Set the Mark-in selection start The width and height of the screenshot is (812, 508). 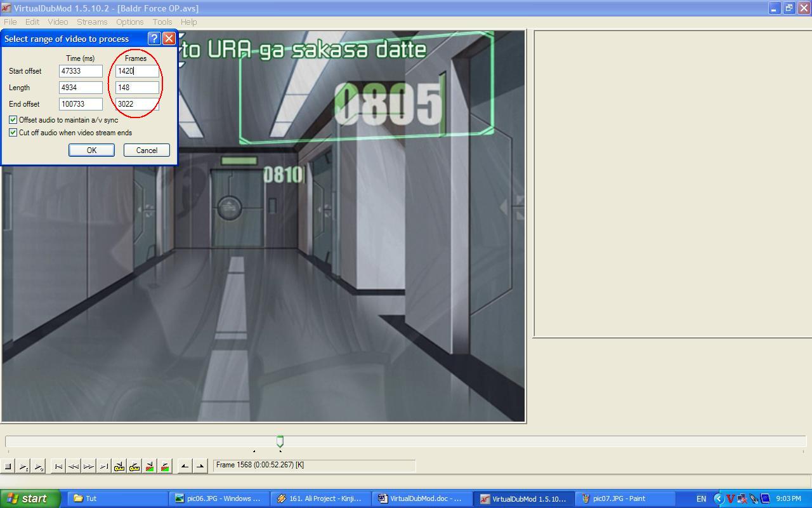pos(185,466)
